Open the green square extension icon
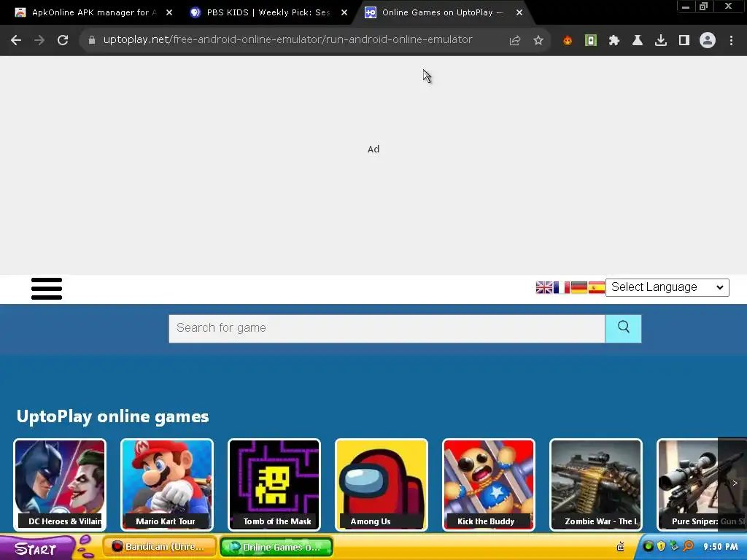This screenshot has height=560, width=747. point(590,41)
